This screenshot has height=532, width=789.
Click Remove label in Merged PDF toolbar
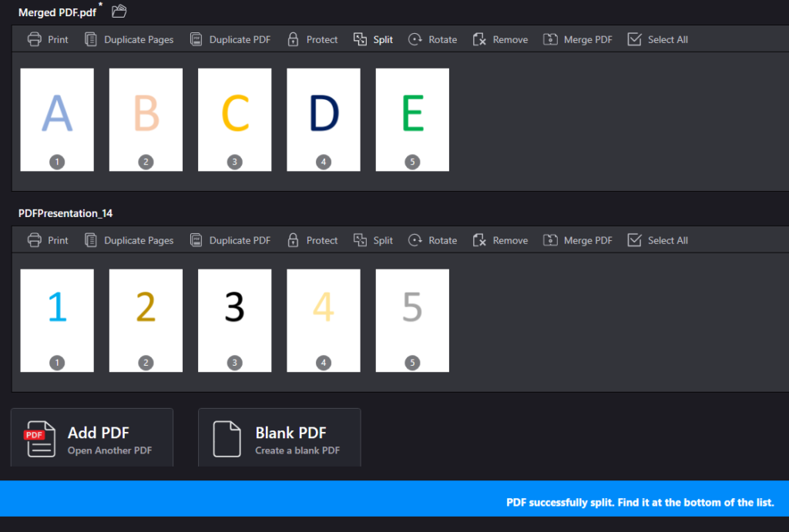(x=510, y=40)
